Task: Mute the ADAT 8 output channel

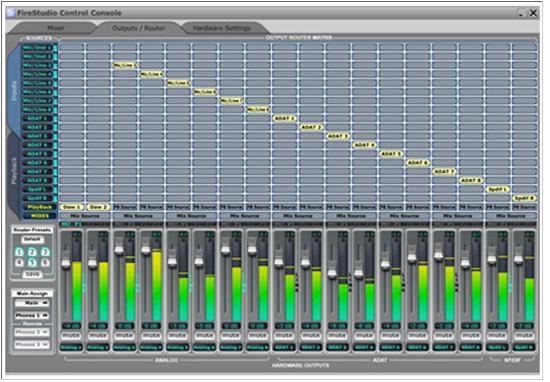Action: pos(471,336)
